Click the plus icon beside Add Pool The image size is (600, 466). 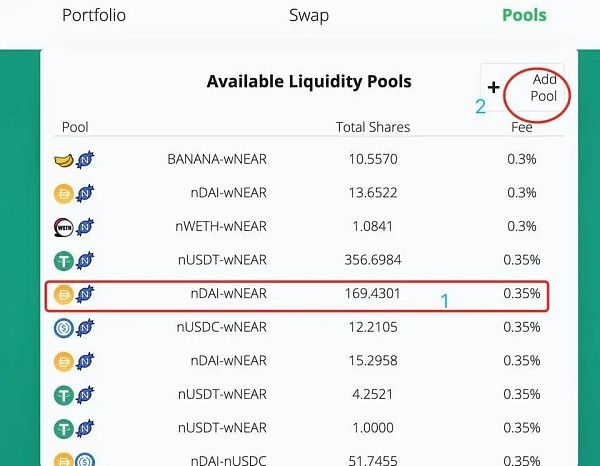click(x=493, y=88)
